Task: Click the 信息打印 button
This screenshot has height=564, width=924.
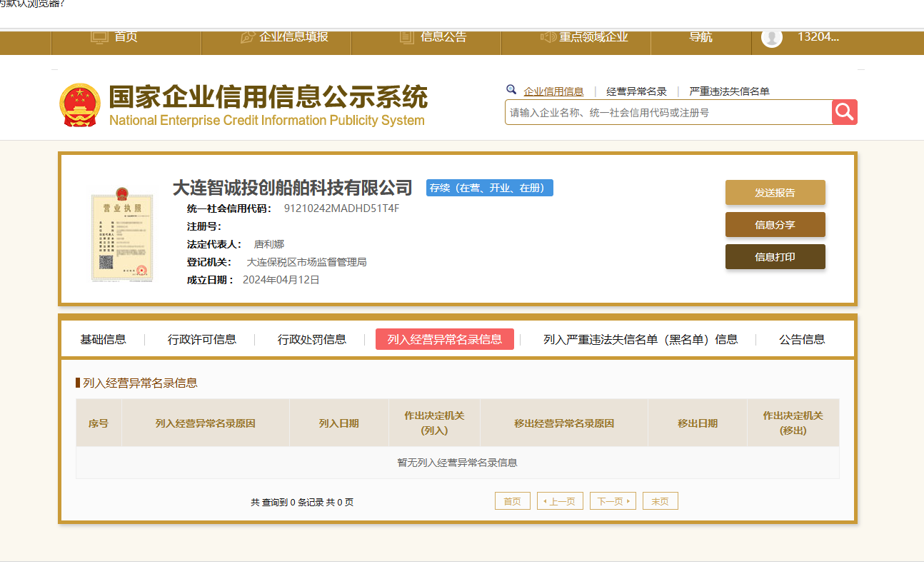Action: tap(775, 257)
